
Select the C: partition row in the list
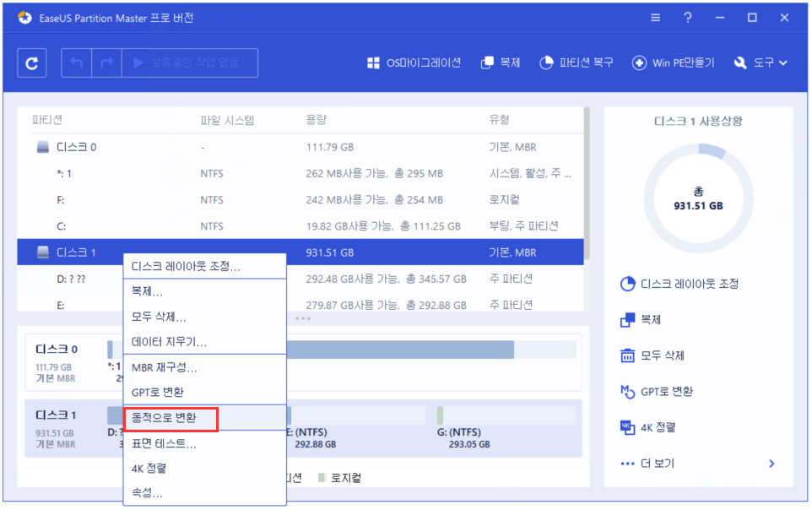253,225
